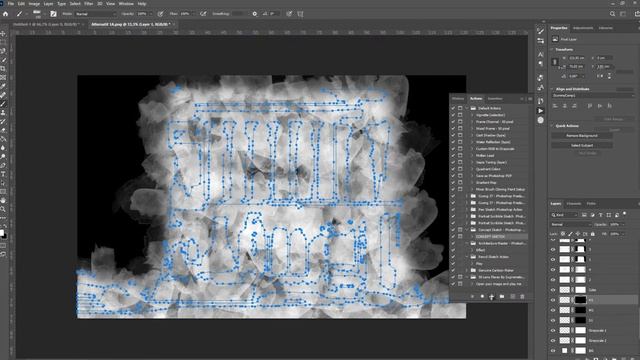Toggle Molten Lead action checkmark

coord(453,156)
